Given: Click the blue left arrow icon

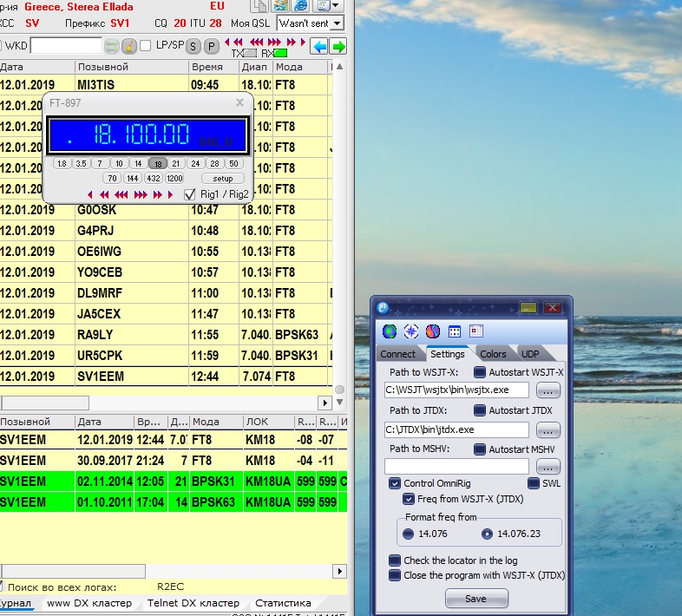Looking at the screenshot, I should tap(319, 46).
